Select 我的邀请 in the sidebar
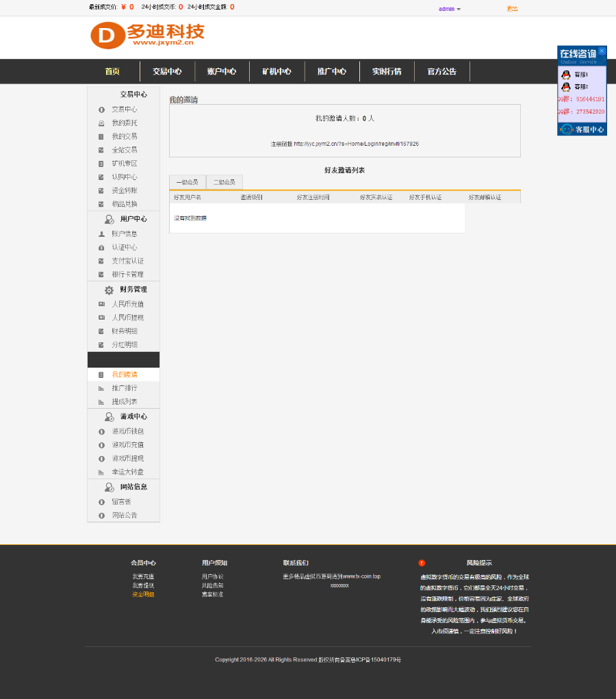Screen dimensions: 616x699 pyautogui.click(x=124, y=374)
